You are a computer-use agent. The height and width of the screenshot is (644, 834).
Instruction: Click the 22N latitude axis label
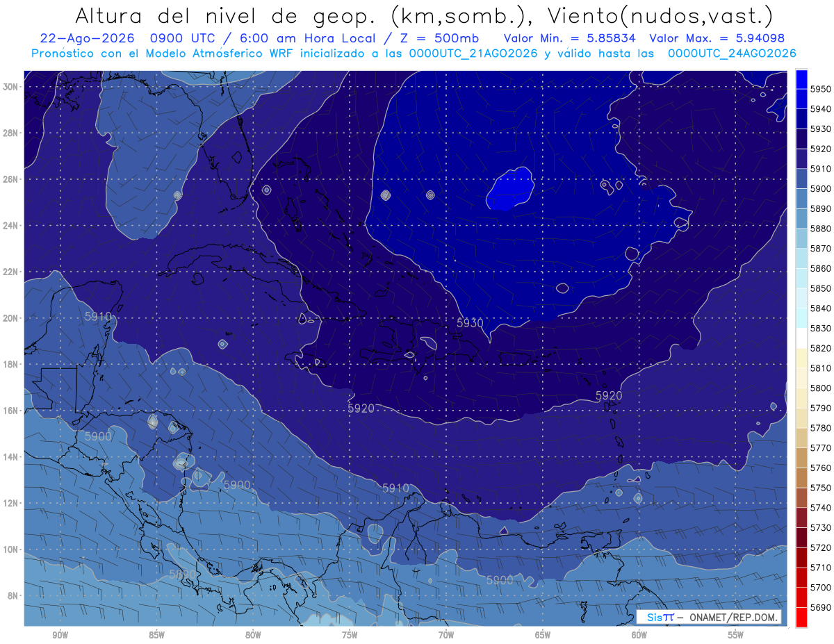tap(10, 272)
